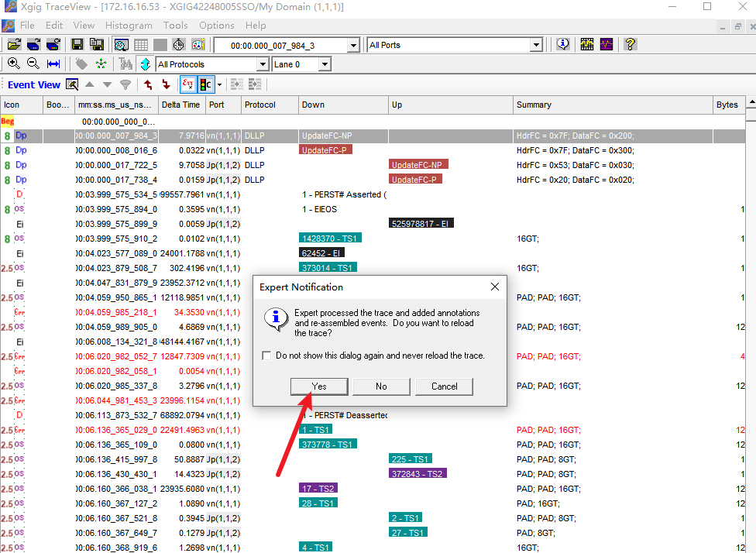Click the stopwatch timing icon
The height and width of the screenshot is (553, 756).
tap(178, 45)
